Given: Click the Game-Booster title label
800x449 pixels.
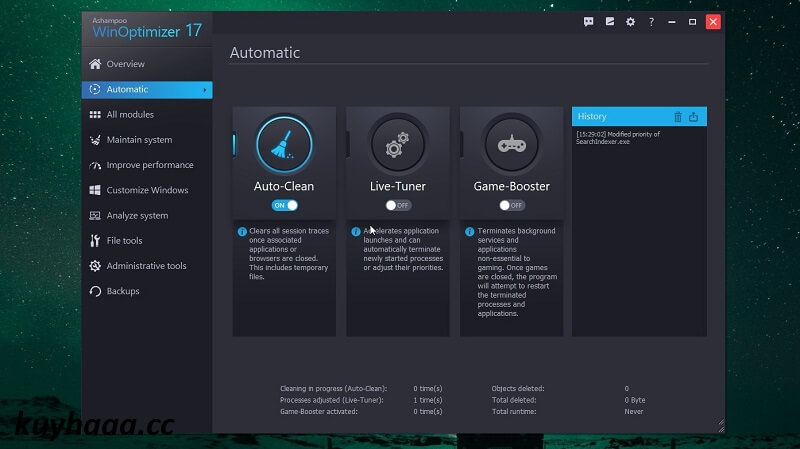Looking at the screenshot, I should pos(511,186).
